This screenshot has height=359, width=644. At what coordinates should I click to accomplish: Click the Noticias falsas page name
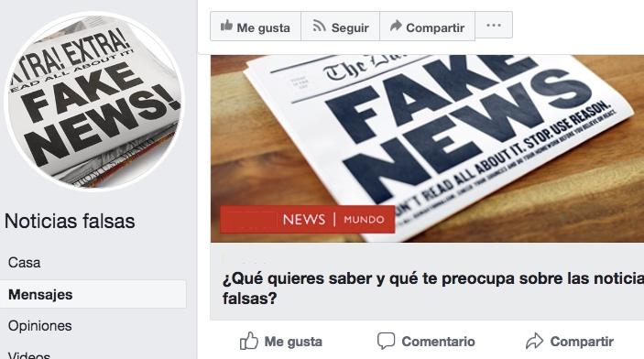tap(70, 221)
